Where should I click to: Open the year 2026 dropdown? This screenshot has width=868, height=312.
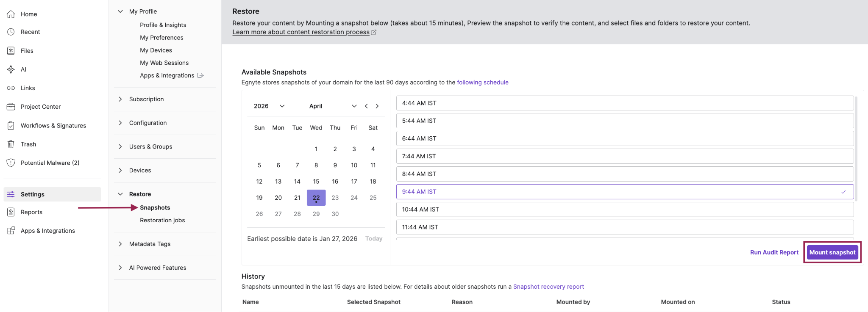pos(269,106)
